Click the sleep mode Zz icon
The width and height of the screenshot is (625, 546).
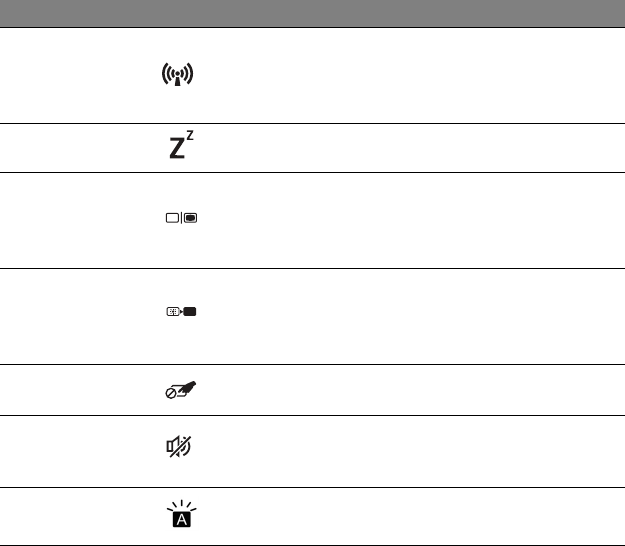[x=175, y=147]
